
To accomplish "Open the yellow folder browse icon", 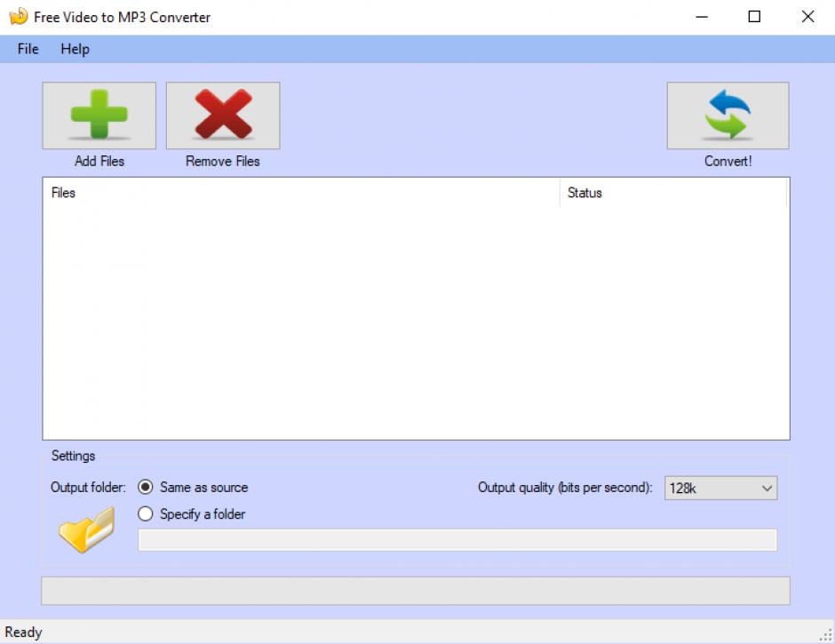I will 86,529.
